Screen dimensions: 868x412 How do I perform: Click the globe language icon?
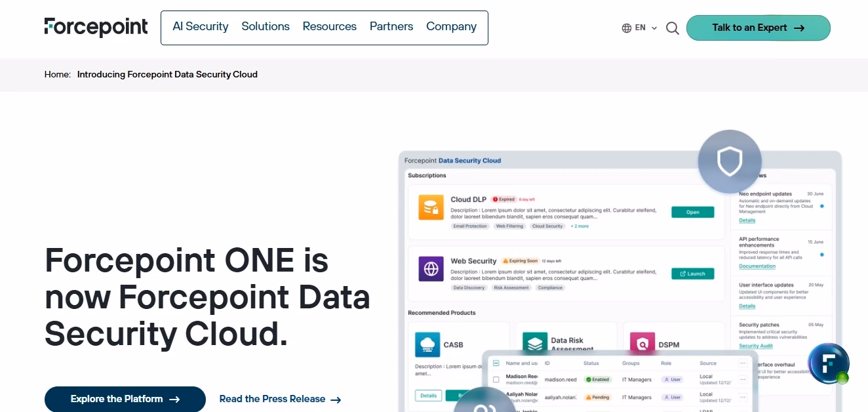pos(627,28)
